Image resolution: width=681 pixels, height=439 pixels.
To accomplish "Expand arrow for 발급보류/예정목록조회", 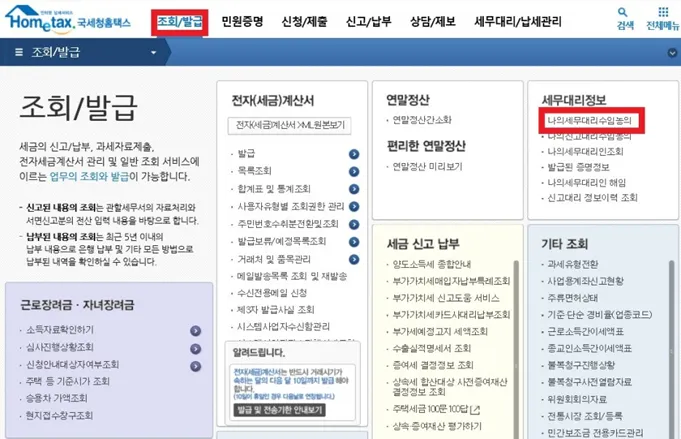I will point(354,242).
